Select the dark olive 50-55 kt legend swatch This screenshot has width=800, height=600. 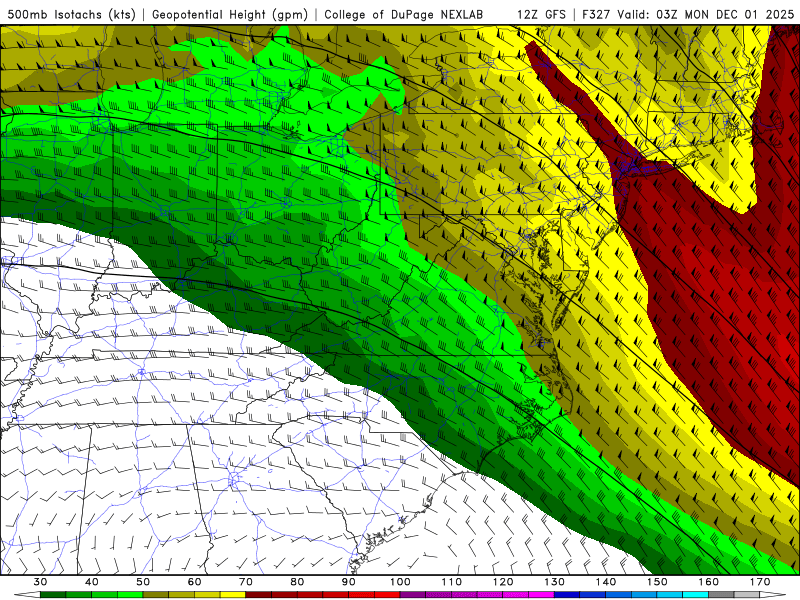click(x=156, y=595)
